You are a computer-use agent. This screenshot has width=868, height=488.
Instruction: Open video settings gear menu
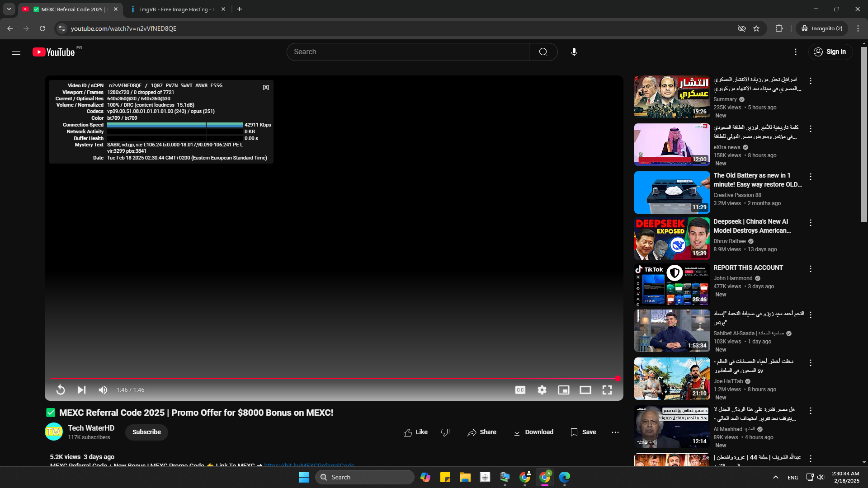[x=542, y=390]
